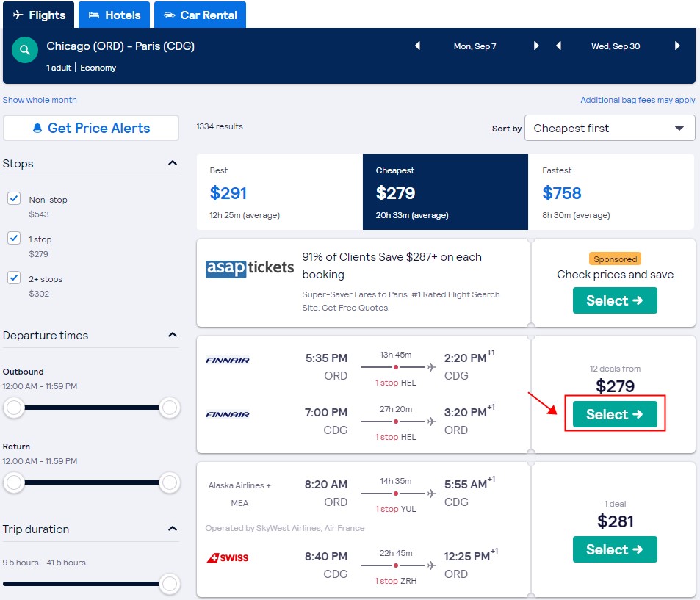Viewport: 700px width, 600px height.
Task: Select the sponsored asaptickets deal
Action: tap(615, 300)
